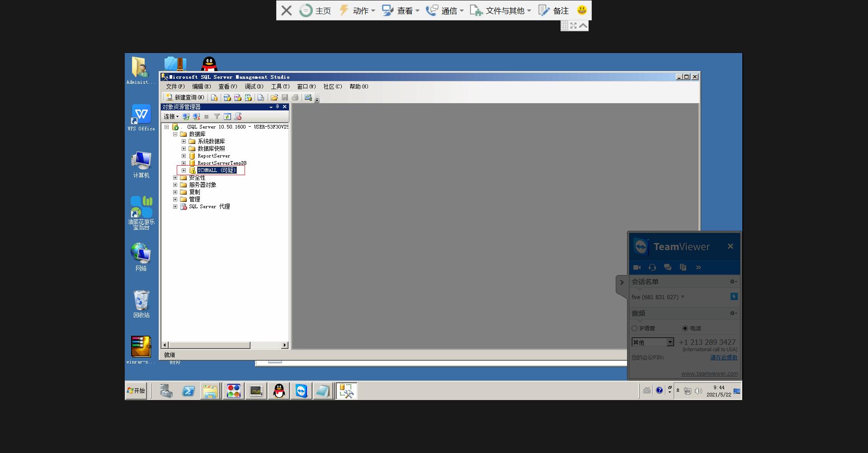The height and width of the screenshot is (453, 868).
Task: Click the SQL Server Compact query icon
Action: tap(261, 97)
